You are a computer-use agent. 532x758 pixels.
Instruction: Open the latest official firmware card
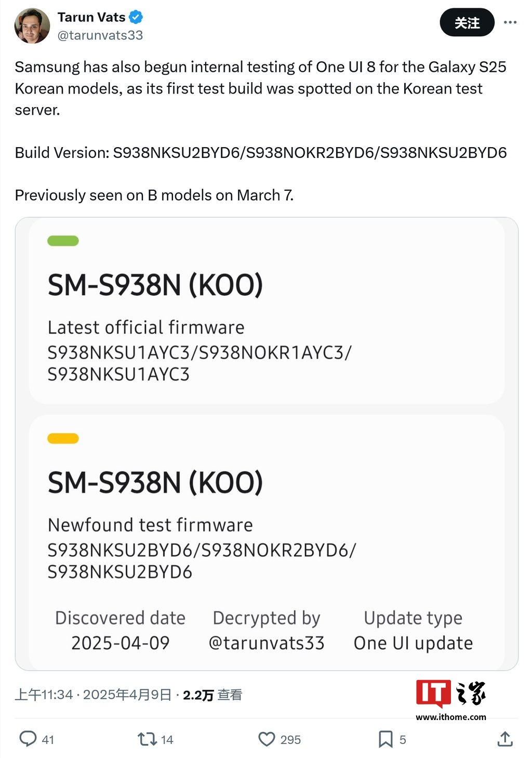click(x=267, y=312)
